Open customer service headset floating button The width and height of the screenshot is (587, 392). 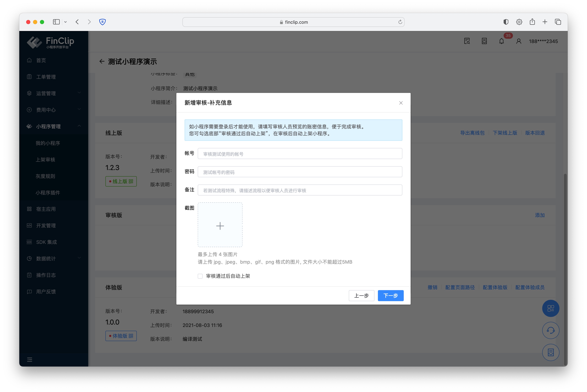tap(550, 330)
